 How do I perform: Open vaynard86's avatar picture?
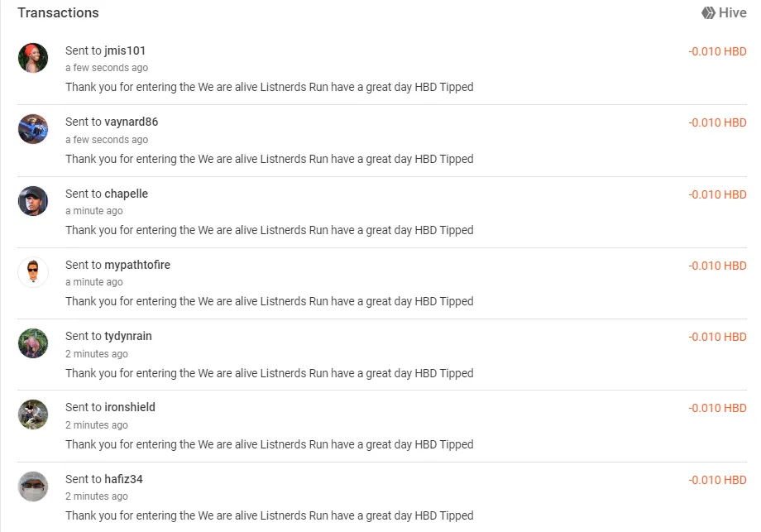33,129
